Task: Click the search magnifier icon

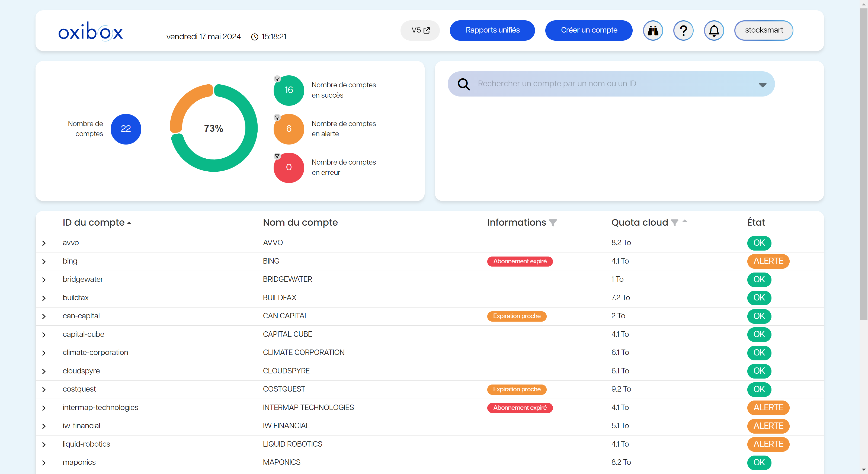Action: tap(464, 84)
